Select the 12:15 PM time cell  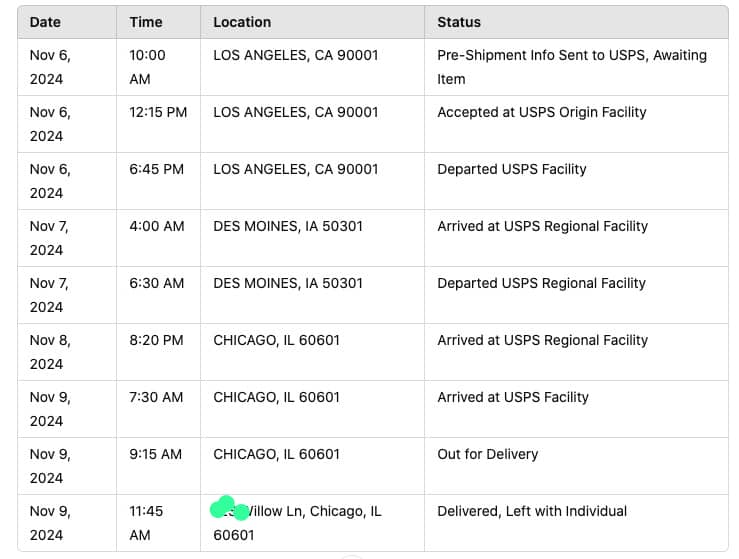pyautogui.click(x=158, y=112)
